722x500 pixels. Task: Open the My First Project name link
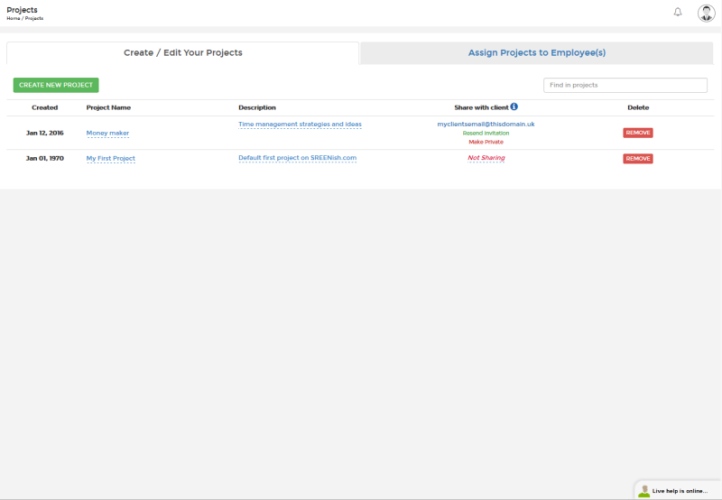[x=111, y=158]
